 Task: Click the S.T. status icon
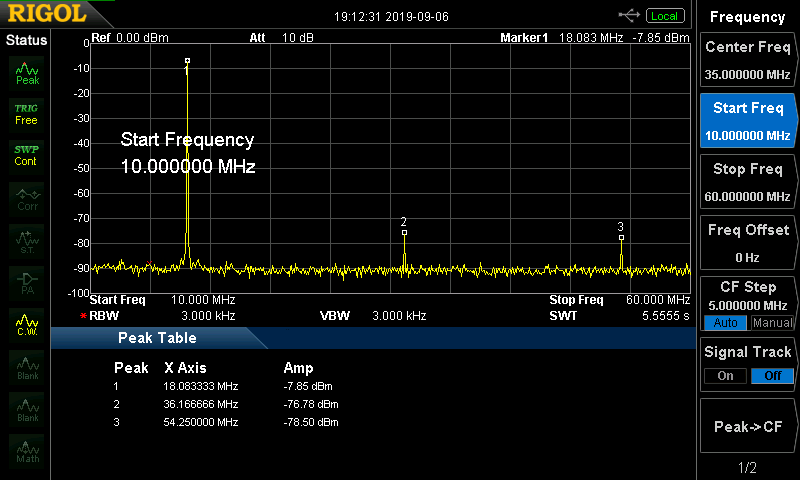[x=27, y=239]
